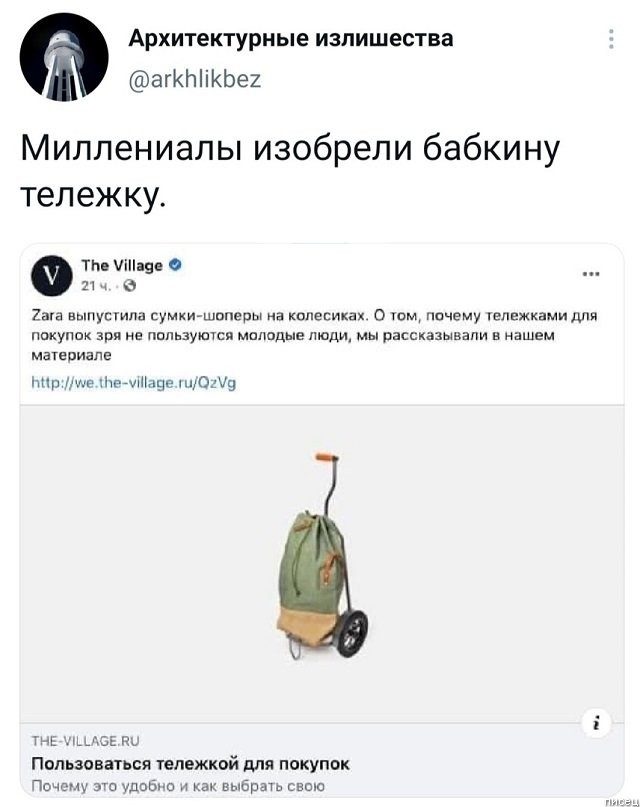Open tweet options three-dot menu
The image size is (640, 807).
pyautogui.click(x=611, y=39)
